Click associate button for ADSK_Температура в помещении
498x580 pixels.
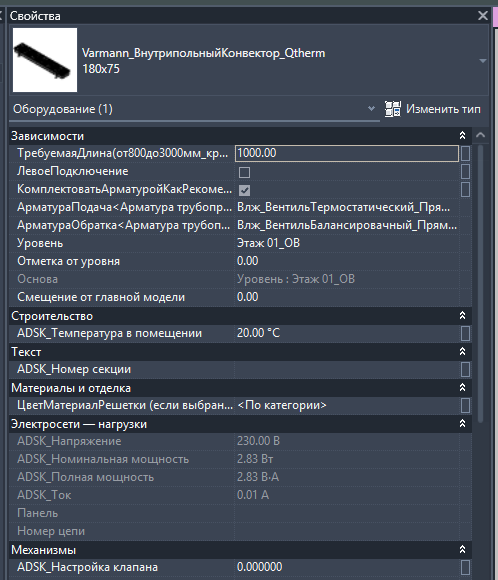[x=465, y=333]
